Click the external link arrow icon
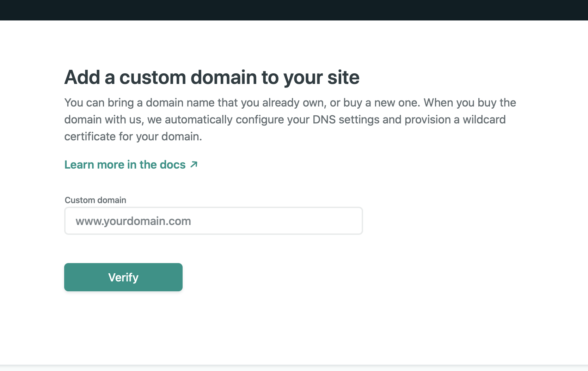This screenshot has height=371, width=588. pos(194,164)
